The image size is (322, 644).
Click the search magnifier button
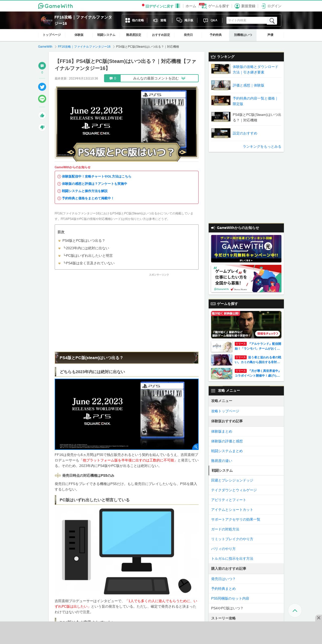click(x=272, y=21)
